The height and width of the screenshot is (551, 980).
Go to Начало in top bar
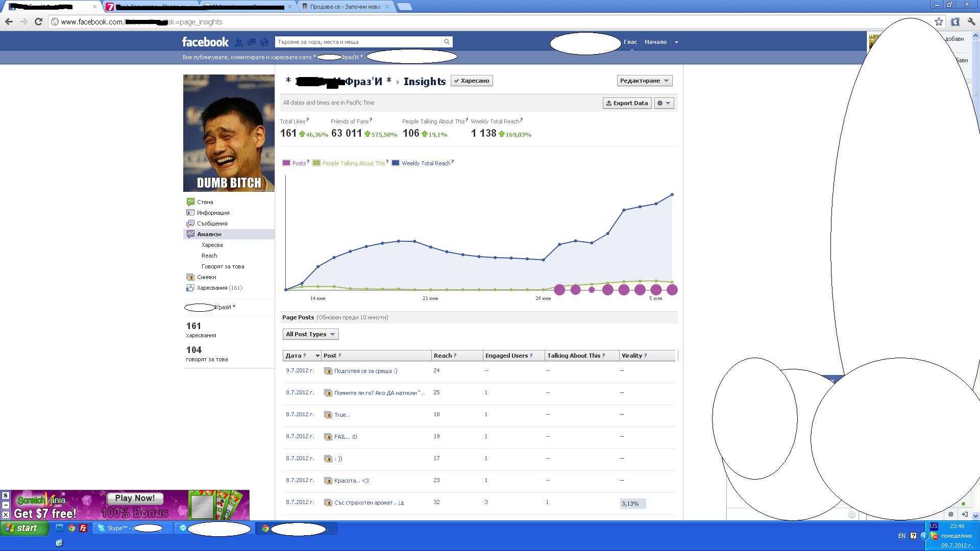[x=655, y=42]
